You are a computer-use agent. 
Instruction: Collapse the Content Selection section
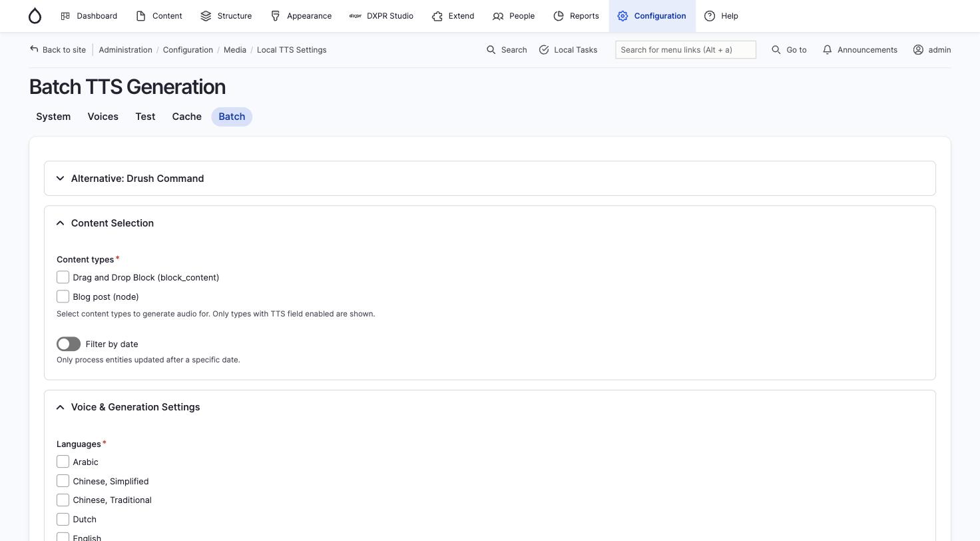[x=490, y=223]
